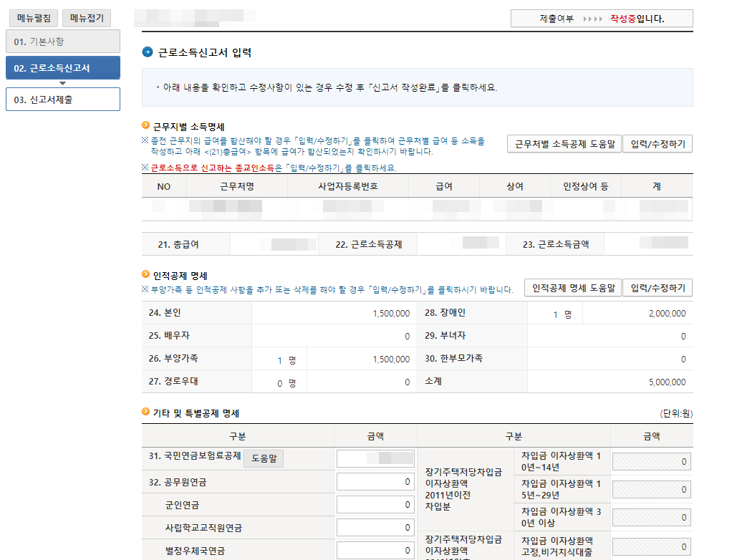Click the 인정상여 등 column header

[586, 186]
